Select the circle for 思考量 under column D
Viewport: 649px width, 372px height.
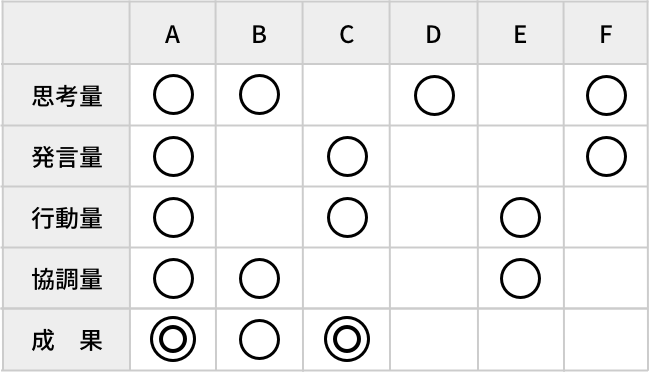pyautogui.click(x=434, y=95)
